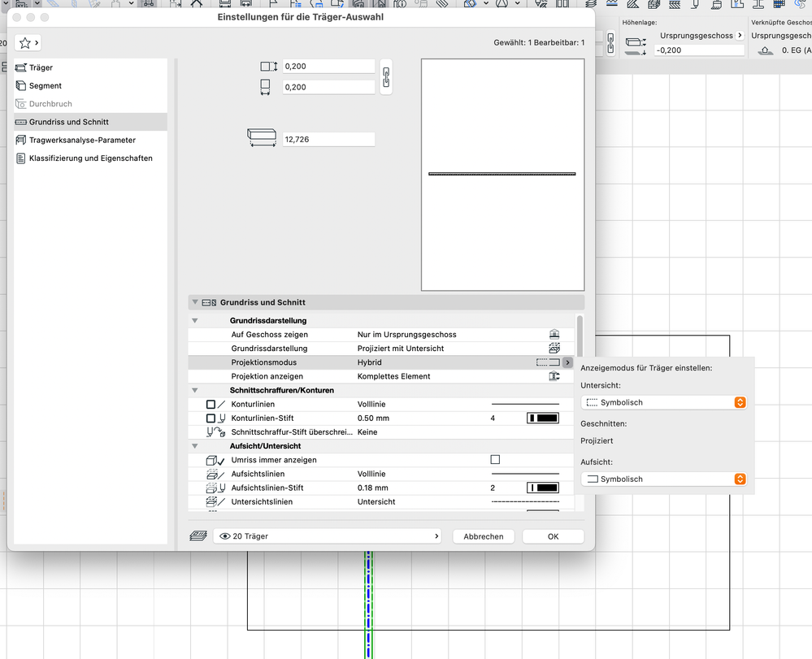The width and height of the screenshot is (812, 659).
Task: Click the icon left of Aufsichtslinien-Stift
Action: click(x=215, y=488)
